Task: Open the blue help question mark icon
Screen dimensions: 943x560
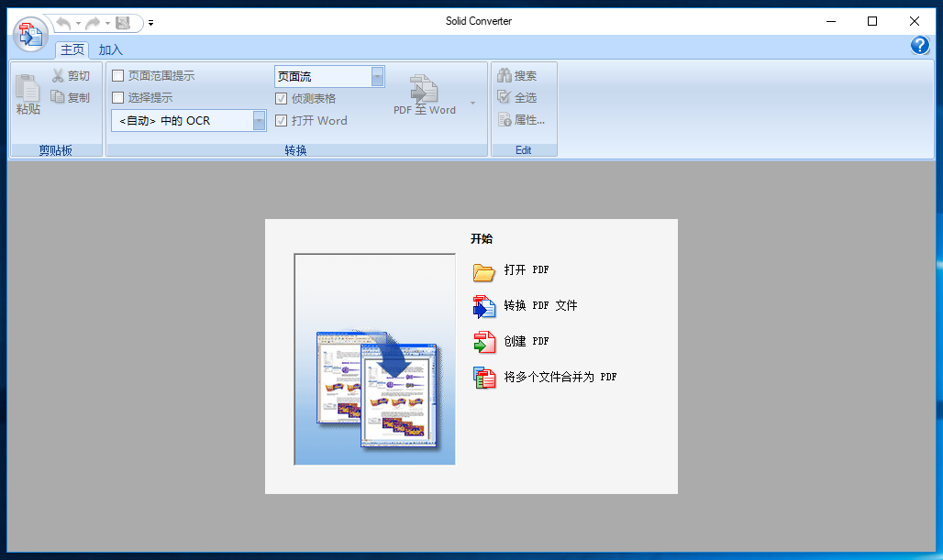Action: (920, 46)
